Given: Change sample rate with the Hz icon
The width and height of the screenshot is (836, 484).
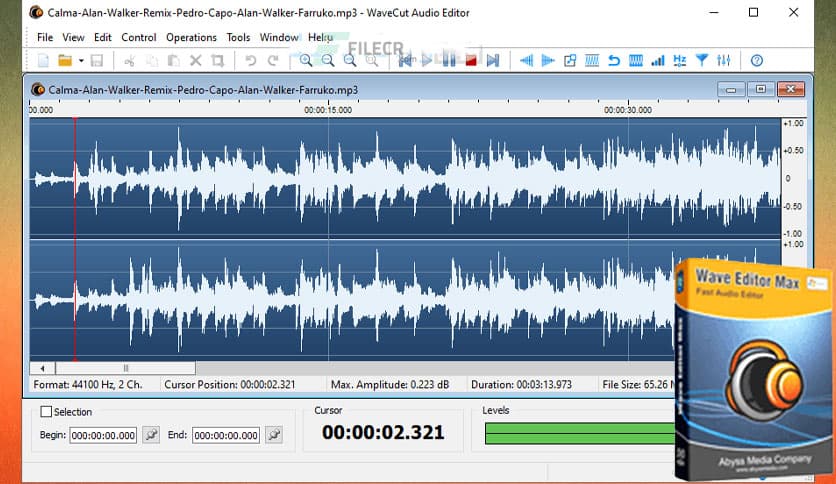Looking at the screenshot, I should pyautogui.click(x=680, y=60).
